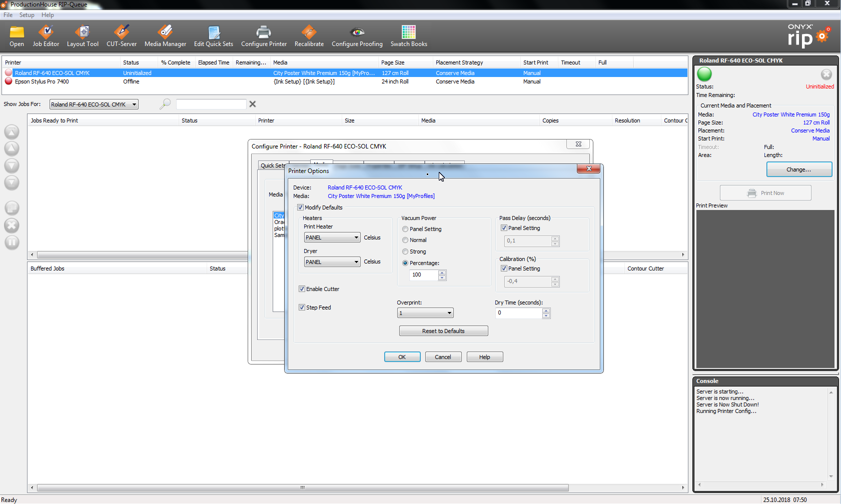Click the move job down arrow
Screen dimensions: 841x504
(x=12, y=165)
